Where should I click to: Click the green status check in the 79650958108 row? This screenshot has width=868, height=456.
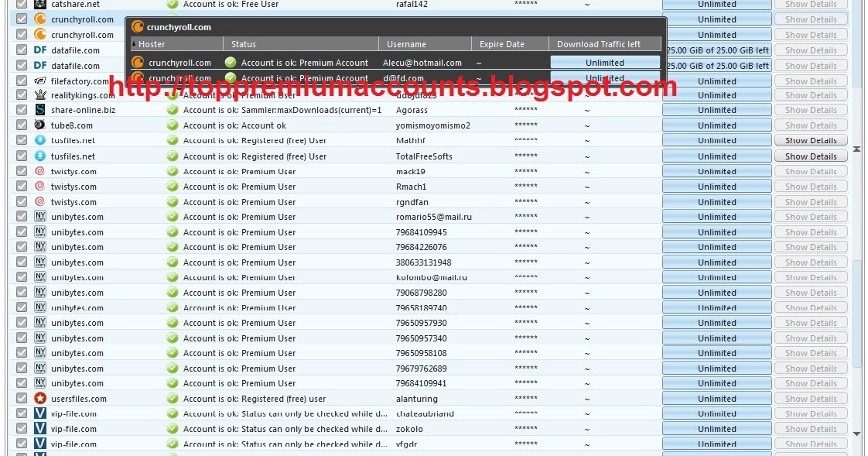173,352
